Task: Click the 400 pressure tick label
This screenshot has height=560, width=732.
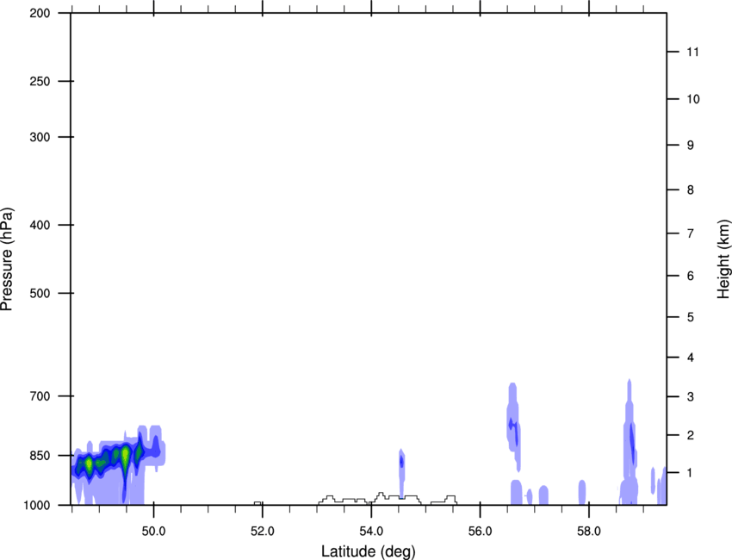Action: coord(40,225)
